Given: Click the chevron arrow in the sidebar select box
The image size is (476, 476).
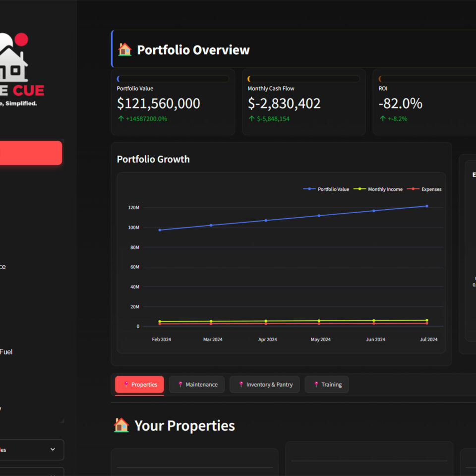Looking at the screenshot, I should pos(53,450).
